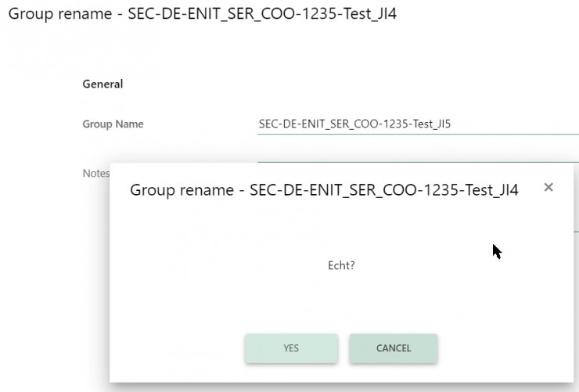Close the Group rename dialog with X
This screenshot has height=392, width=579.
pos(548,188)
